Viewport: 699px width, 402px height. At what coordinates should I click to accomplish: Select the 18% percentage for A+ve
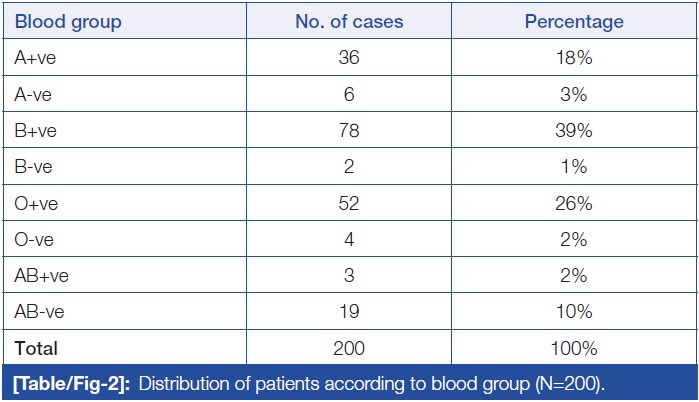(574, 59)
